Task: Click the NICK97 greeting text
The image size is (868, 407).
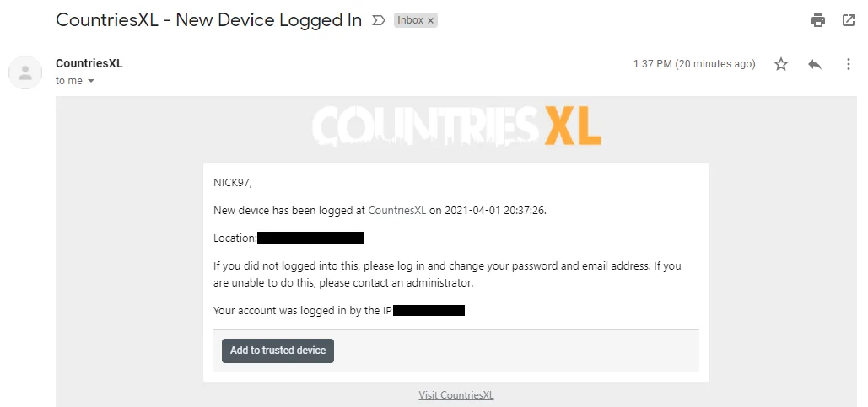Action: pyautogui.click(x=233, y=183)
